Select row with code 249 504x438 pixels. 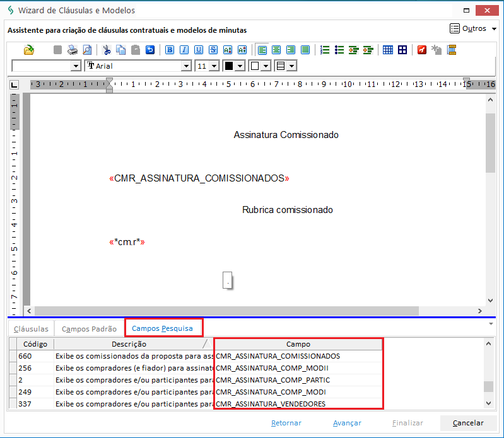[196, 392]
